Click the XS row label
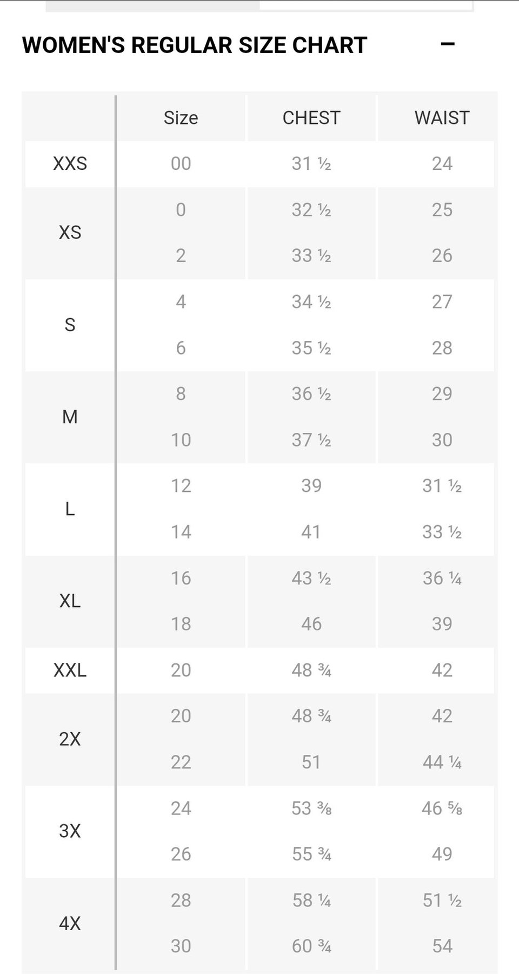Image resolution: width=519 pixels, height=980 pixels. tap(70, 233)
